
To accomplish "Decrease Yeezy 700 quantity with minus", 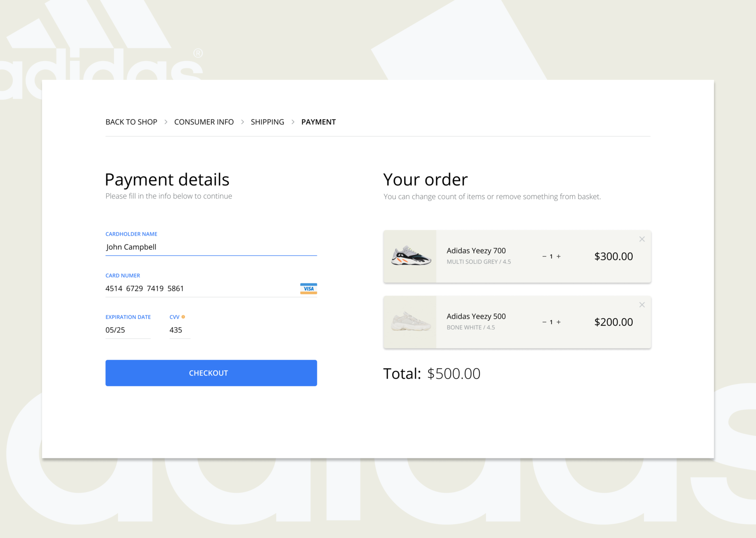I will 544,256.
